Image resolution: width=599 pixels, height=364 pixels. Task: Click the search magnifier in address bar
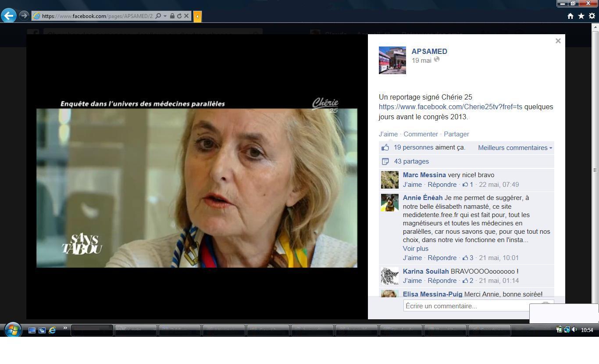158,16
